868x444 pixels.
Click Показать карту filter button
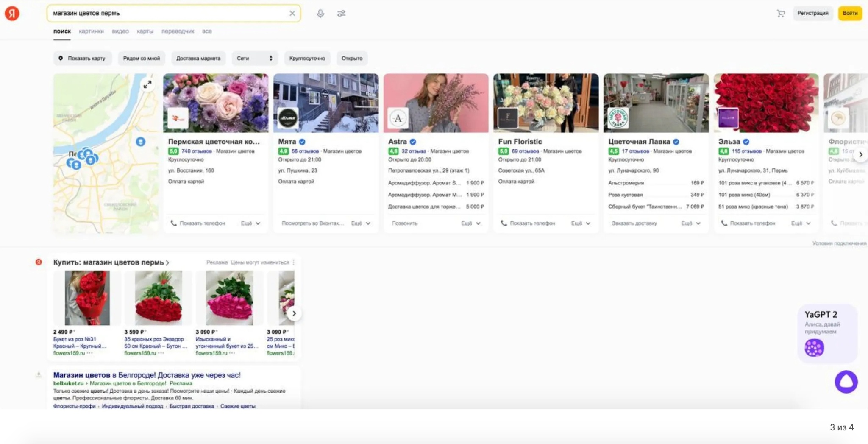click(82, 58)
